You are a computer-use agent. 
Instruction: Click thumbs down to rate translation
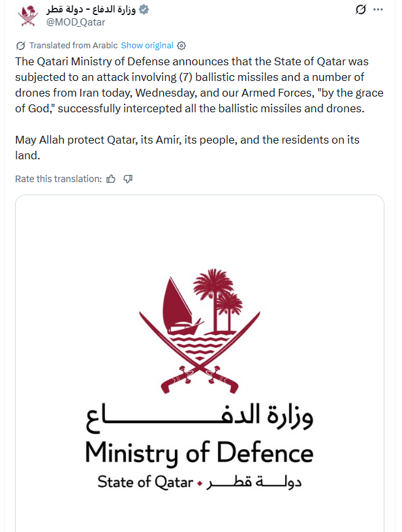point(128,179)
